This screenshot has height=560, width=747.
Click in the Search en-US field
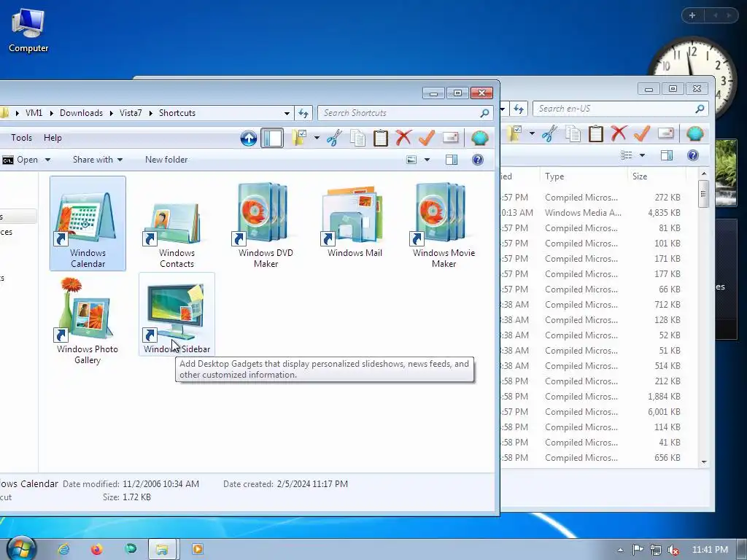point(620,109)
